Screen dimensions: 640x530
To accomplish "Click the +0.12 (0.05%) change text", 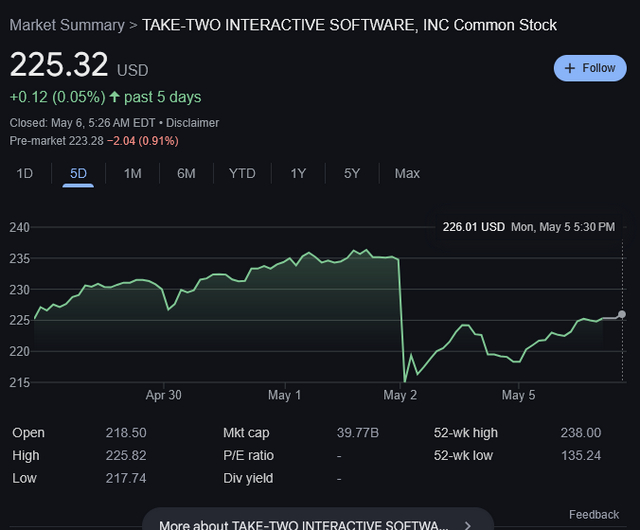I will [57, 97].
